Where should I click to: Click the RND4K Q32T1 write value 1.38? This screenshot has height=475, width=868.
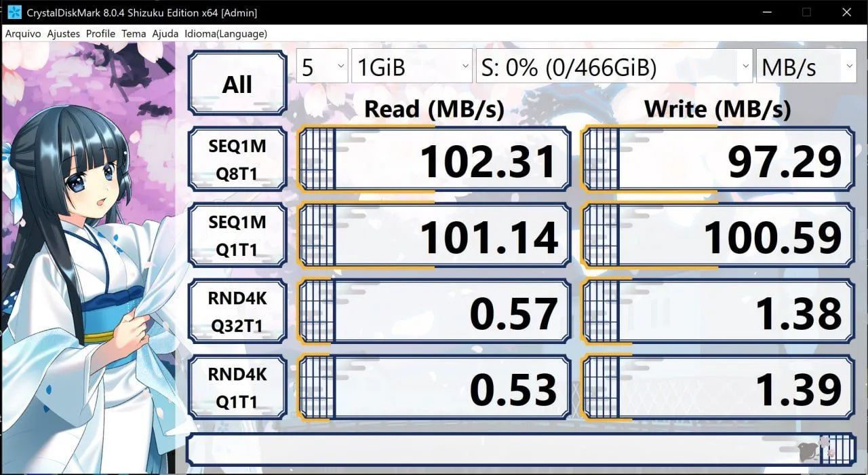click(718, 312)
